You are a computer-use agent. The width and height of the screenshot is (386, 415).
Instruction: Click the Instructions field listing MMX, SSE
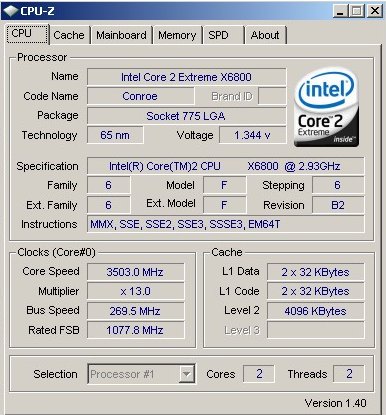pos(226,224)
